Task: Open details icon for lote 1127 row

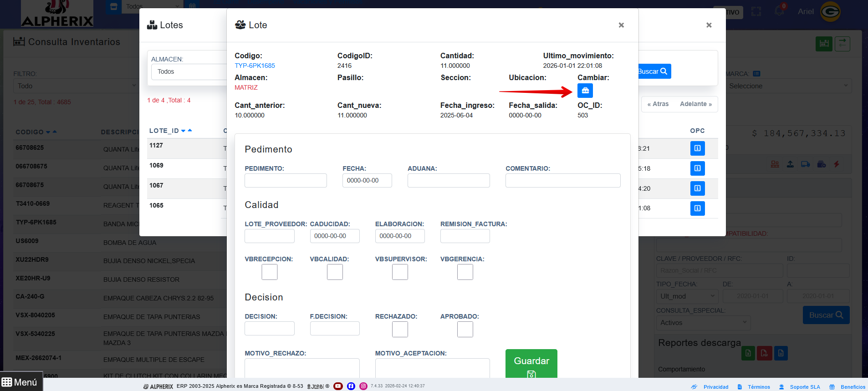Action: [697, 148]
